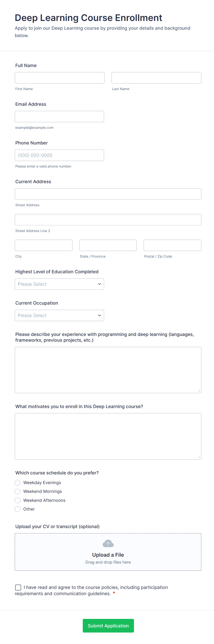Click into the Last Name field

pyautogui.click(x=156, y=78)
